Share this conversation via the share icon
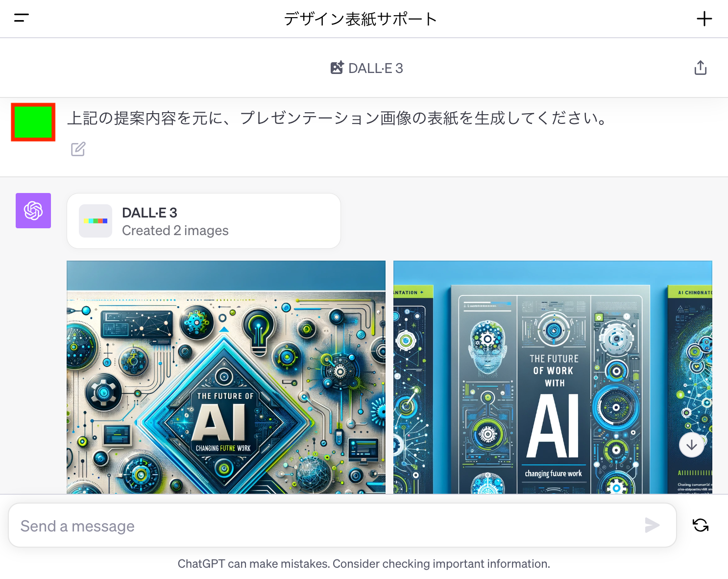The image size is (728, 579). pyautogui.click(x=700, y=68)
